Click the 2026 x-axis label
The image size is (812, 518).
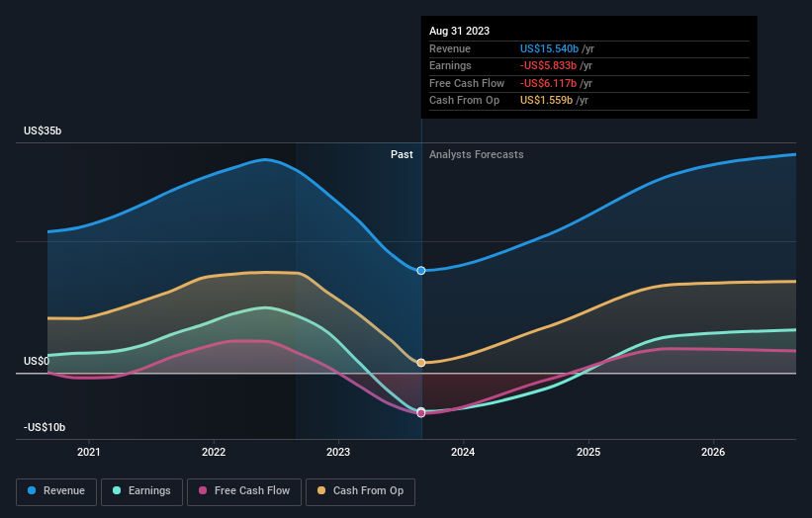tap(713, 453)
